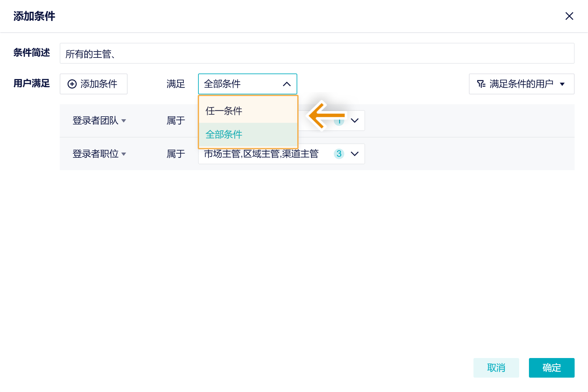Confirm with the 确定 button

pos(551,368)
